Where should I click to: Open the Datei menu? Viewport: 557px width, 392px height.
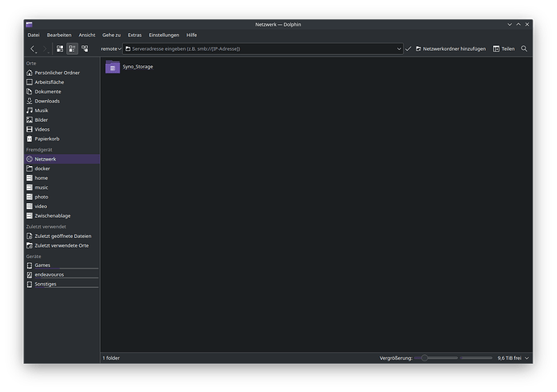pos(34,35)
